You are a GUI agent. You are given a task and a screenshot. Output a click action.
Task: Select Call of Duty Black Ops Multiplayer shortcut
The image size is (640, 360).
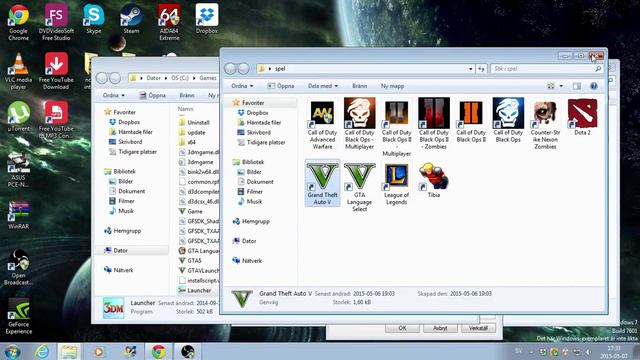click(x=360, y=124)
